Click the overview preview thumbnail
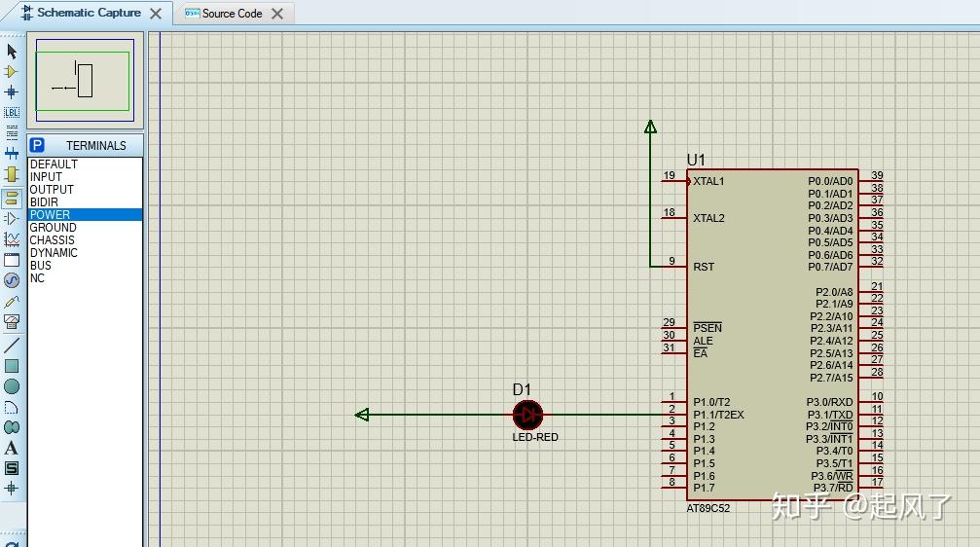The image size is (980, 547). tap(85, 80)
